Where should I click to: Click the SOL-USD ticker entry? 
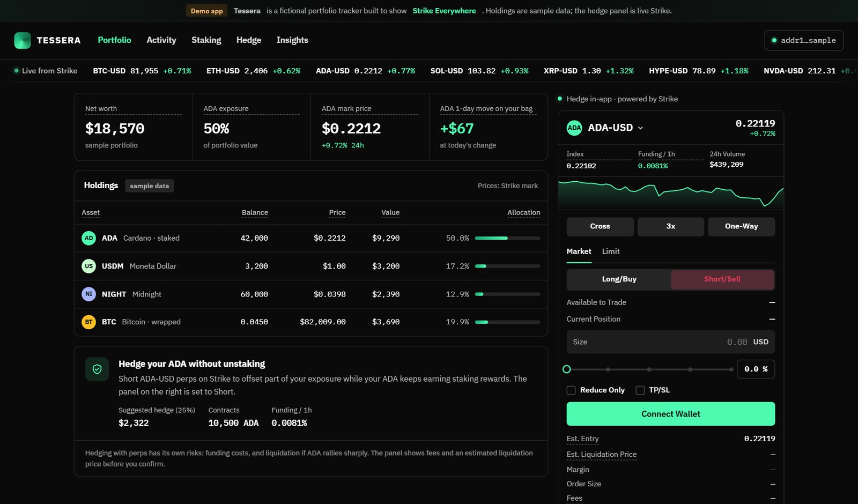click(x=479, y=71)
